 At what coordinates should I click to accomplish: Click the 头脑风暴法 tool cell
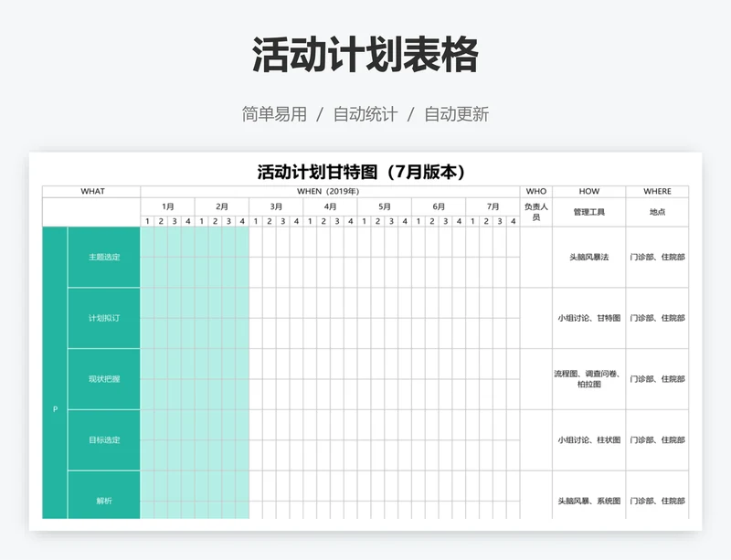click(589, 257)
